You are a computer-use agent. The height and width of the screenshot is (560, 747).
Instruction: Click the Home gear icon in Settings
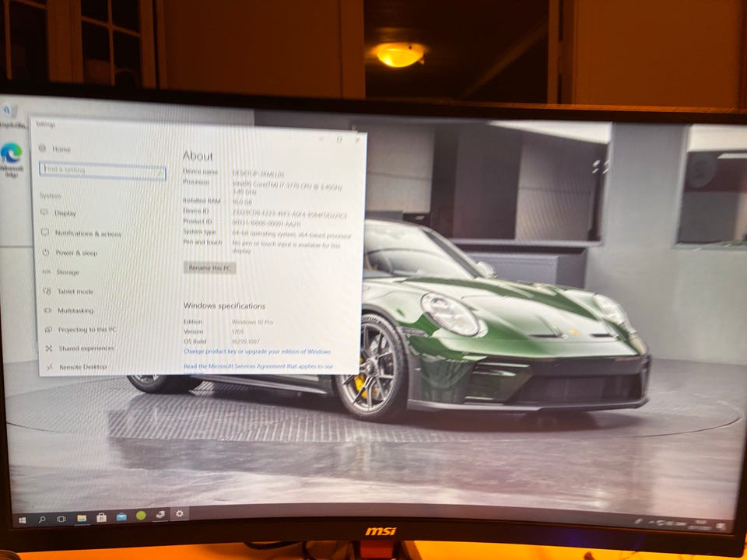pos(42,149)
